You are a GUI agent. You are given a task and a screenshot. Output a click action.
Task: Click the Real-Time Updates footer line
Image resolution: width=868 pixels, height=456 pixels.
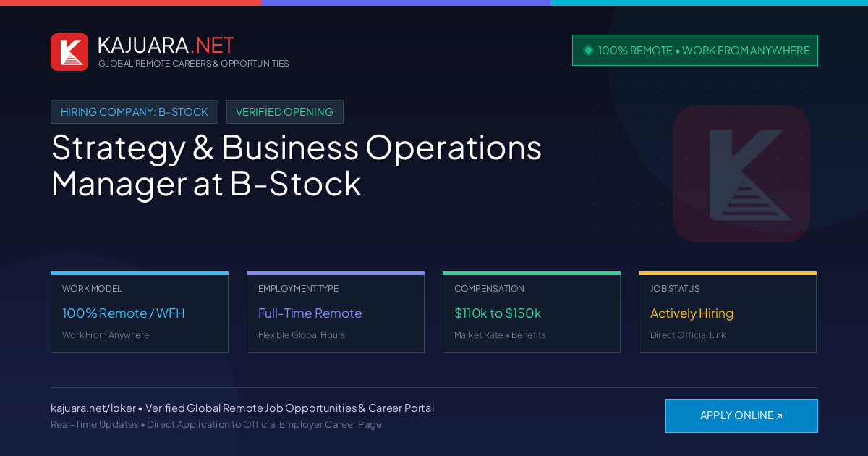(216, 424)
